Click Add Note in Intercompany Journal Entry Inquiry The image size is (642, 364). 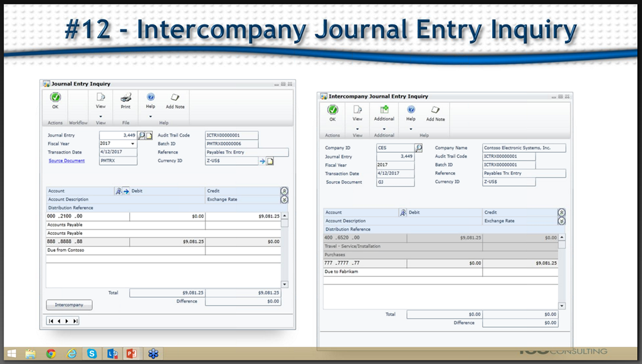pyautogui.click(x=435, y=113)
